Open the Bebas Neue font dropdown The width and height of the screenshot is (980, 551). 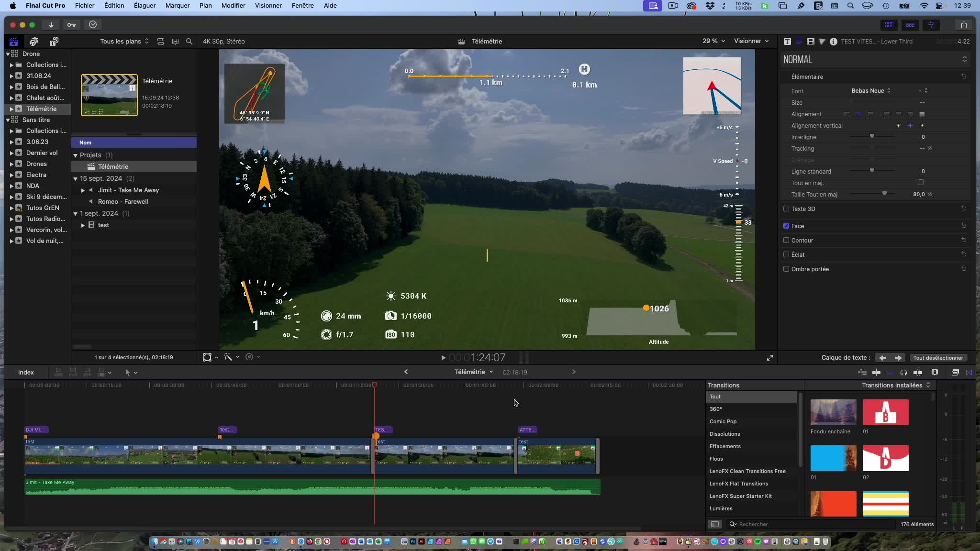pos(870,91)
